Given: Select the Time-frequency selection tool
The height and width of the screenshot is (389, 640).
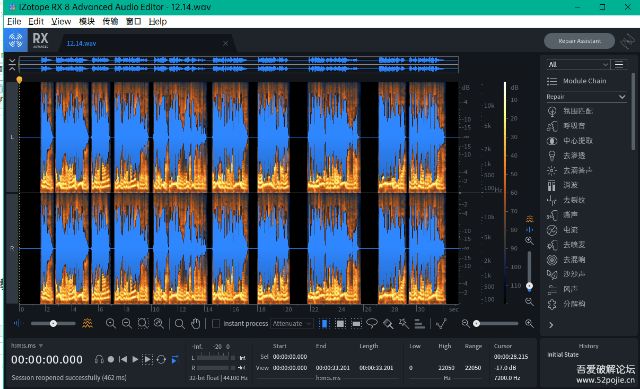Looking at the screenshot, I should tap(340, 324).
